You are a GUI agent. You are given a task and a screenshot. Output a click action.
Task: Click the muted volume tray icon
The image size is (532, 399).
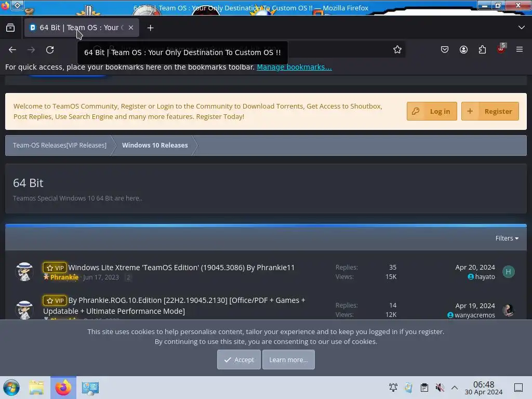(x=440, y=388)
